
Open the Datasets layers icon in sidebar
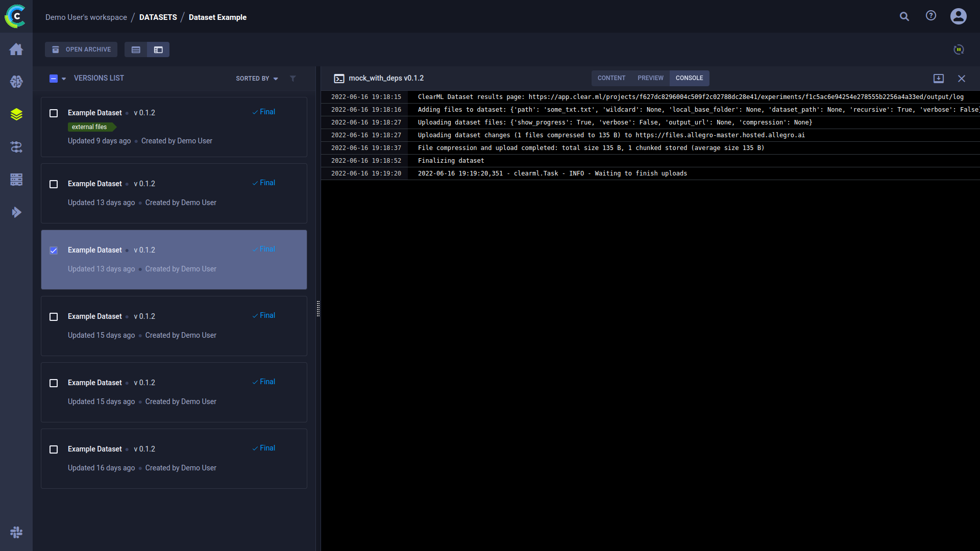(x=16, y=114)
